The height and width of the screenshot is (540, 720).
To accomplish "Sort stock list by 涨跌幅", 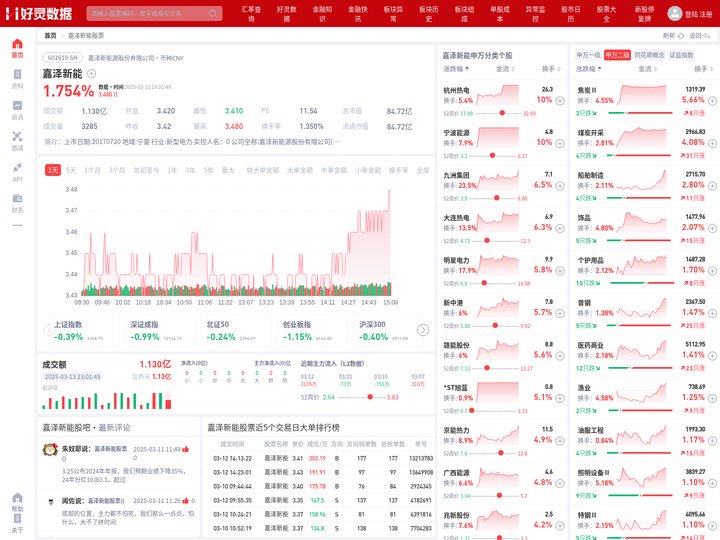I will (456, 69).
